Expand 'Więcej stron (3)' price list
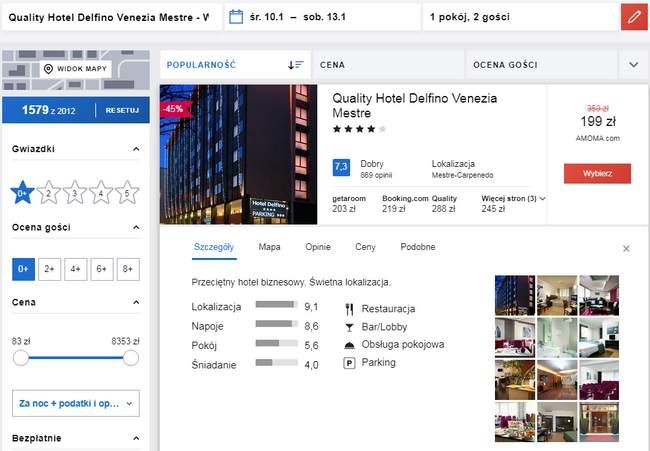 coord(513,198)
